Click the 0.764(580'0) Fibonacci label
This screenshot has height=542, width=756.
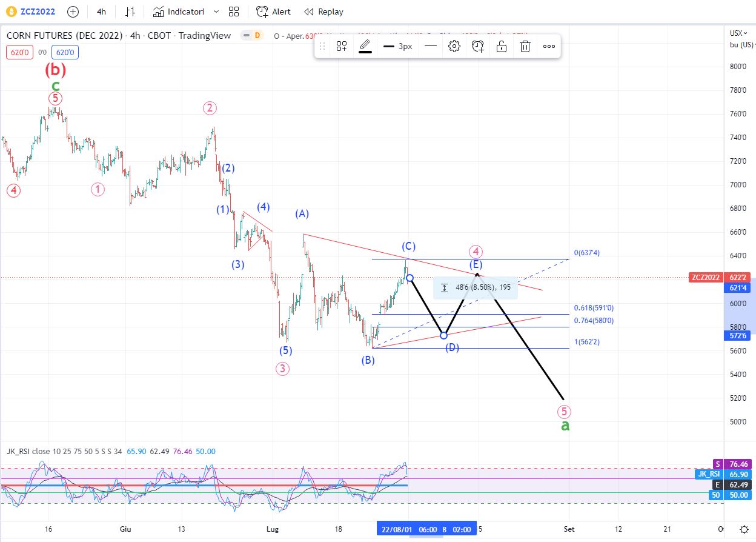coord(594,321)
